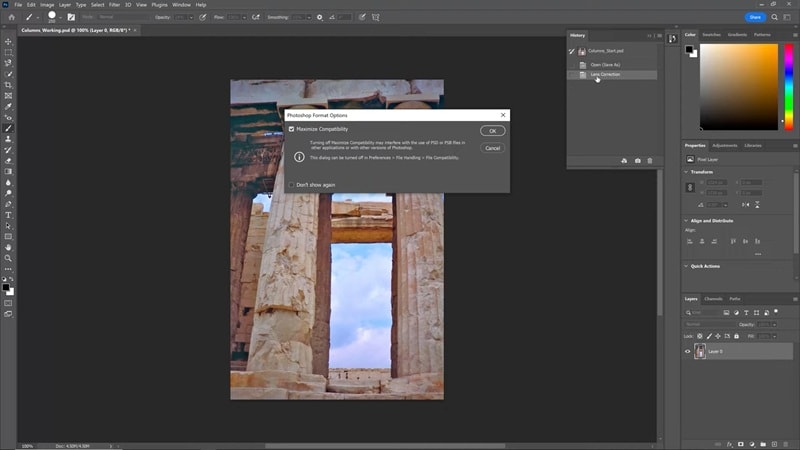Create new fill or adjustment layer icon
The image size is (800, 450).
(x=752, y=444)
